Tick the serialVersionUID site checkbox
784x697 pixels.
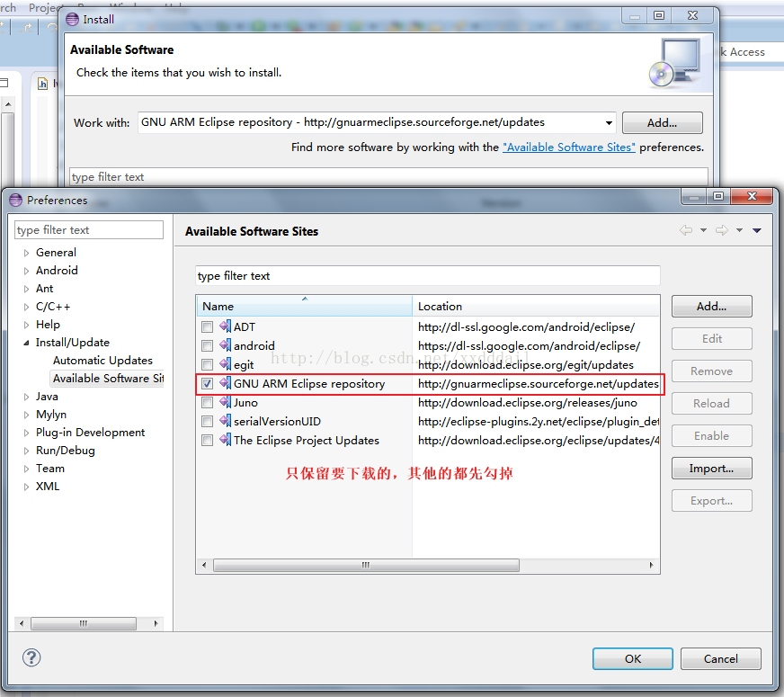(x=207, y=422)
